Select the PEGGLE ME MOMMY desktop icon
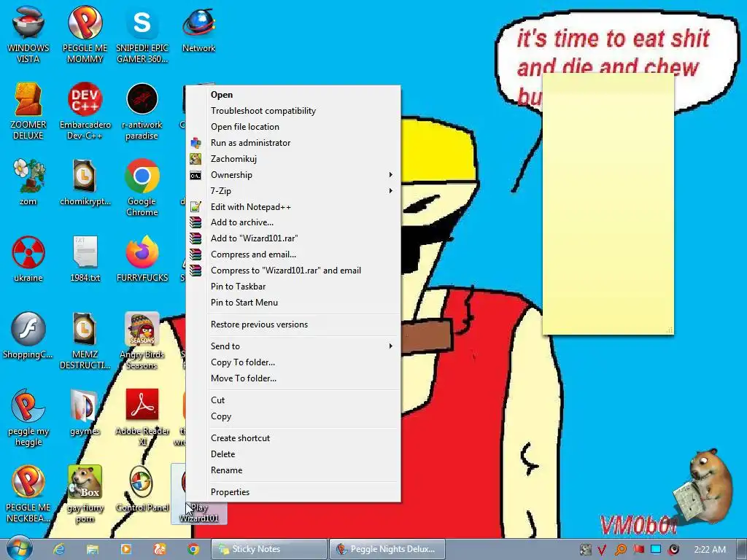This screenshot has width=747, height=560. coord(85,34)
